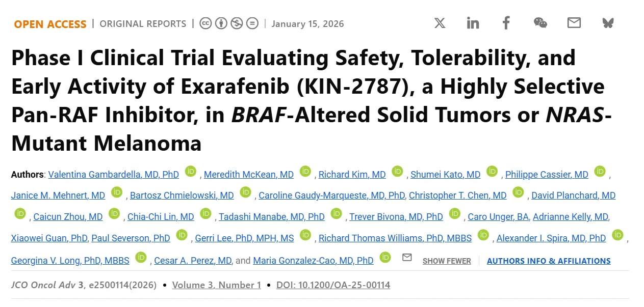Open the DOI 10.1200/OA-25-00114 link
Screen dimensions: 644x307
point(333,285)
